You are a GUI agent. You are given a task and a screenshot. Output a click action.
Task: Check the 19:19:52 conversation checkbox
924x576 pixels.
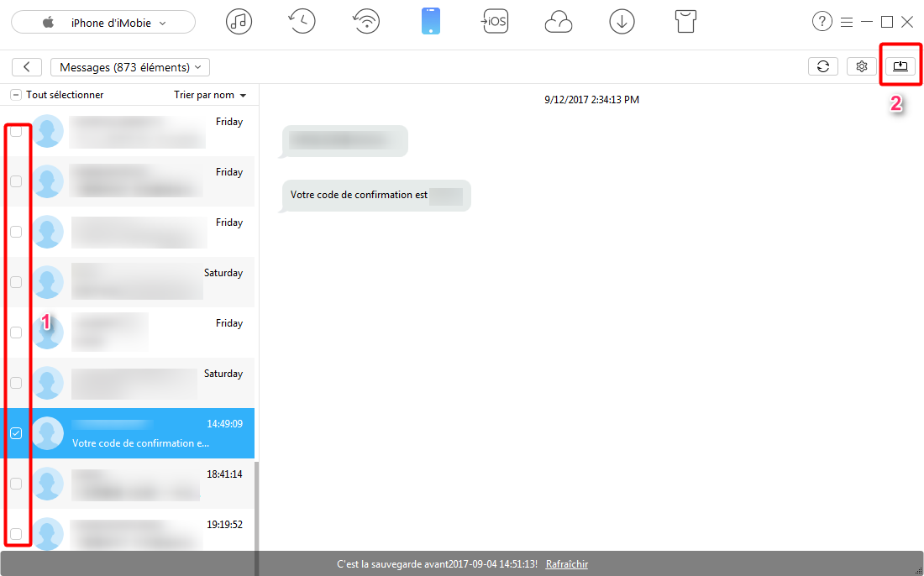(17, 534)
